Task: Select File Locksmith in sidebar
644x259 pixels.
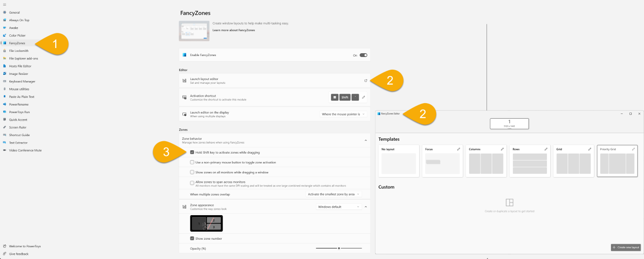Action: click(x=19, y=51)
